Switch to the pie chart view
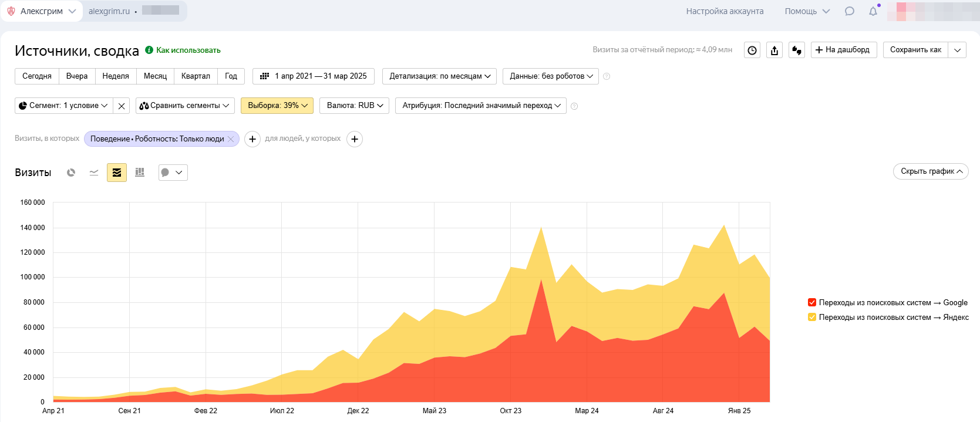This screenshot has height=422, width=980. click(71, 173)
